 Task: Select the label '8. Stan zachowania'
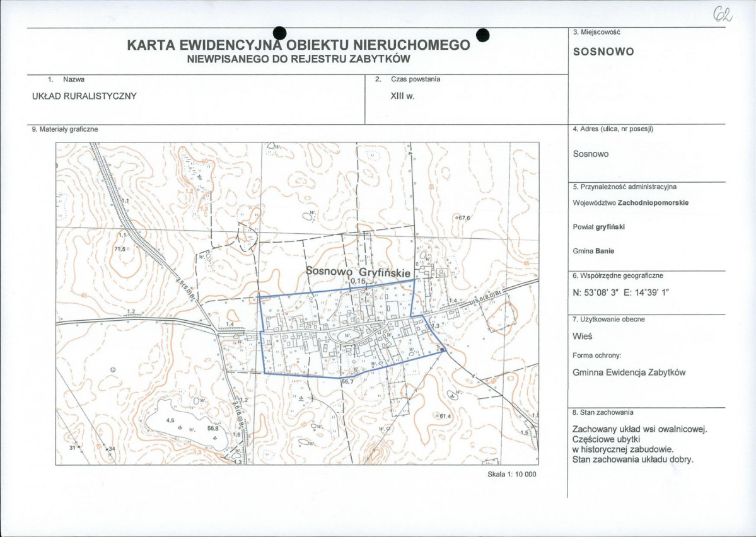[603, 413]
